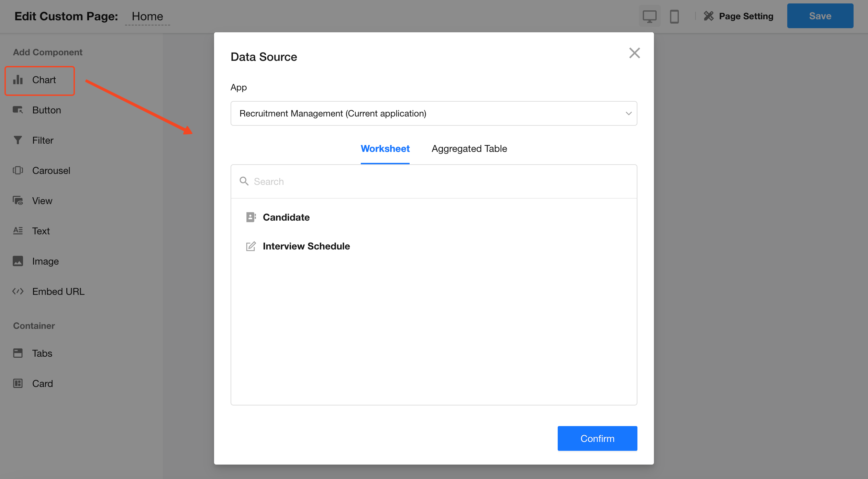Confirm the data source selection
Viewport: 868px width, 479px height.
(597, 438)
